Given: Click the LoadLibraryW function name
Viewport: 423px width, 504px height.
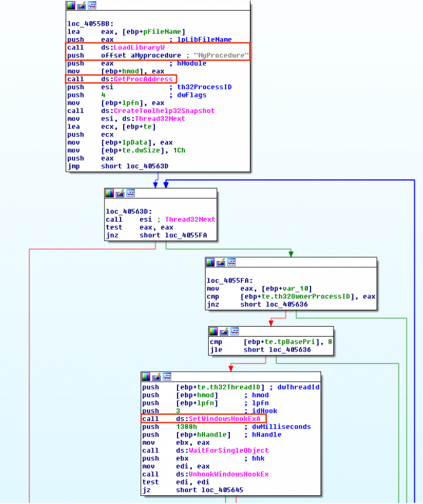Looking at the screenshot, I should 139,47.
